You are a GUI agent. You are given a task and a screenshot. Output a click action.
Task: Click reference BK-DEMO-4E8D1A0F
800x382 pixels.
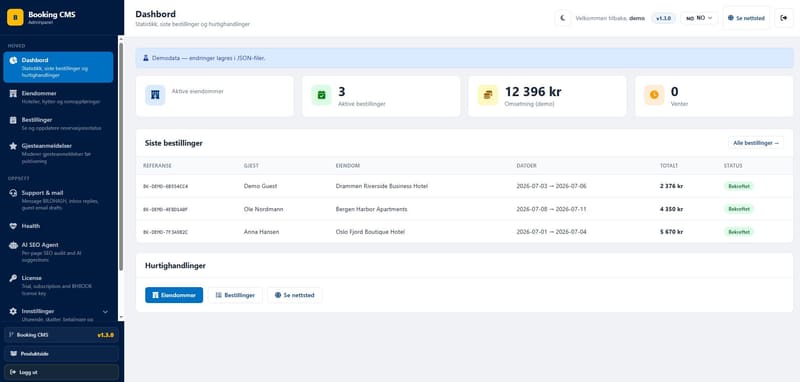(x=165, y=209)
